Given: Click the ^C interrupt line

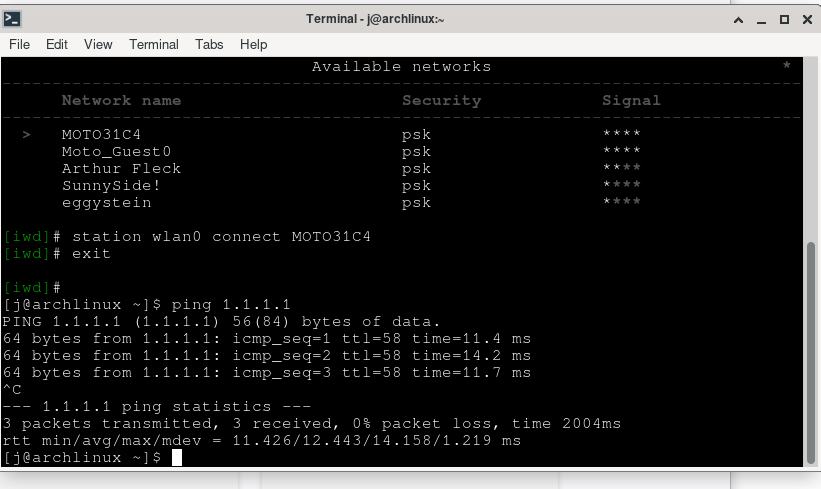Looking at the screenshot, I should pyautogui.click(x=12, y=390).
